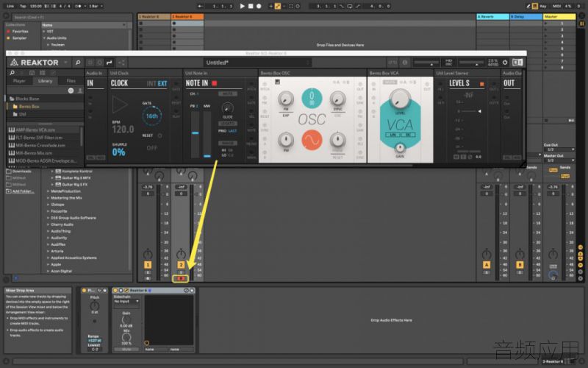
Task: Toggle Return A activator button
Action: coord(487,265)
